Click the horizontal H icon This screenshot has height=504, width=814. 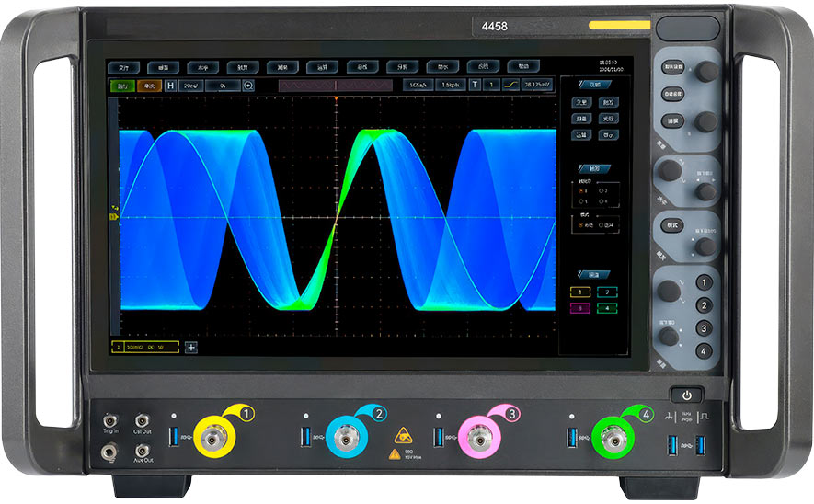pos(170,86)
